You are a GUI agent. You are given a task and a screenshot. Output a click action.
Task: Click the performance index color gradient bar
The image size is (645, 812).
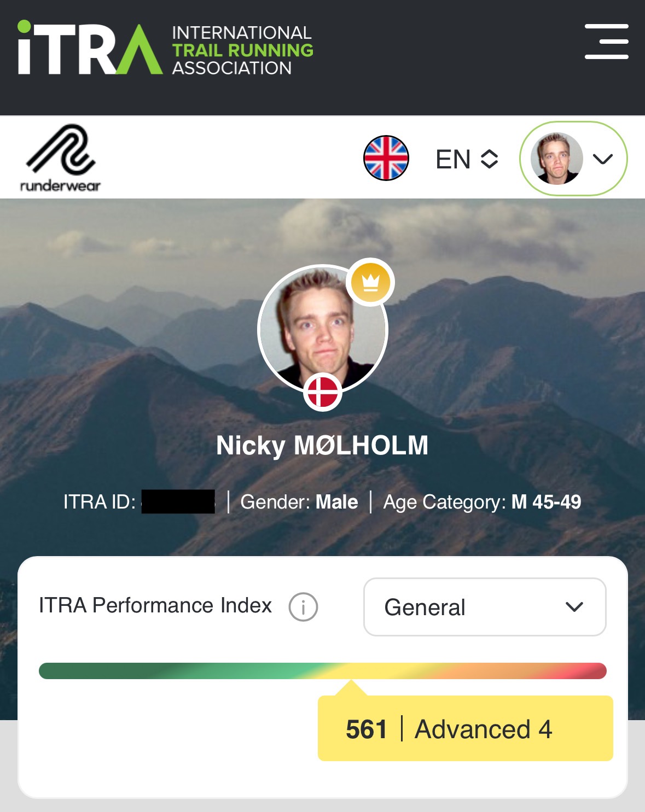[323, 671]
